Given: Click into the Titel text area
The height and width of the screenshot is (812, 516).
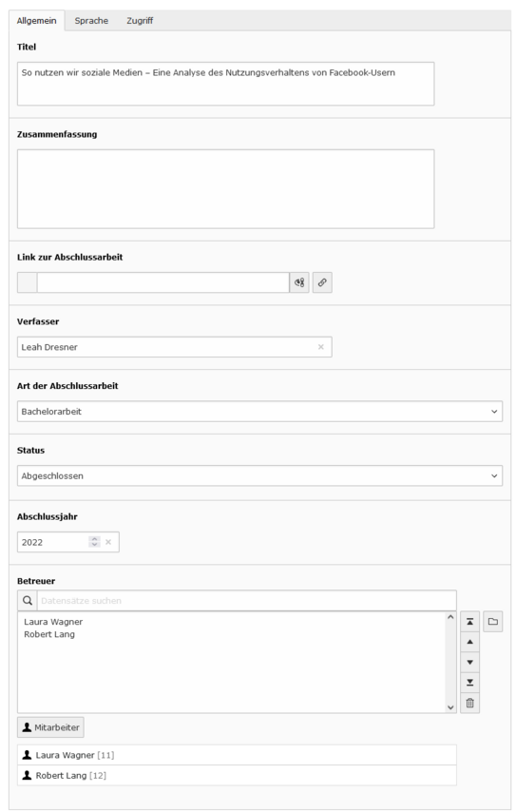Looking at the screenshot, I should (x=225, y=84).
